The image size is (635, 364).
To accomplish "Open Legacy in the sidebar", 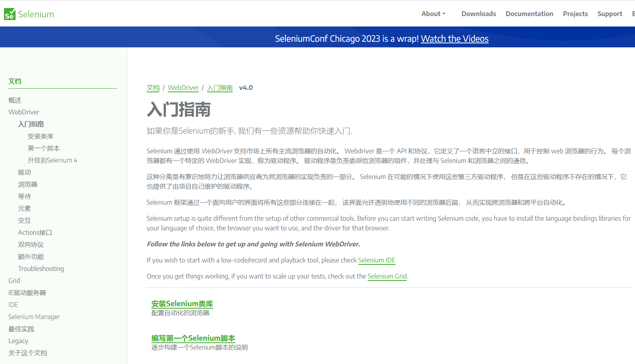I will click(x=18, y=341).
